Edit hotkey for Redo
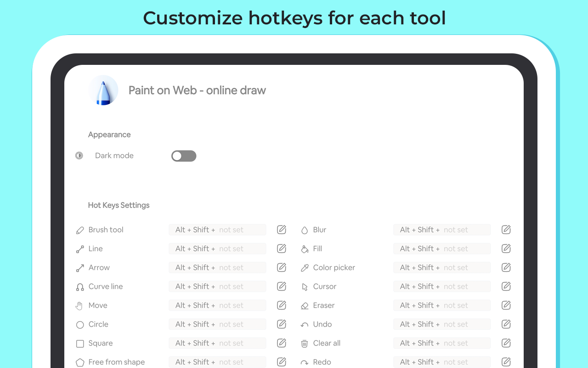This screenshot has height=368, width=588. click(x=506, y=362)
